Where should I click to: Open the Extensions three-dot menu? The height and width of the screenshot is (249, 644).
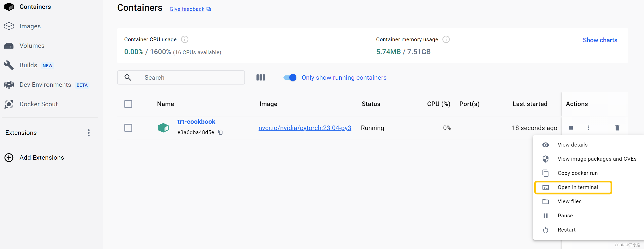88,133
